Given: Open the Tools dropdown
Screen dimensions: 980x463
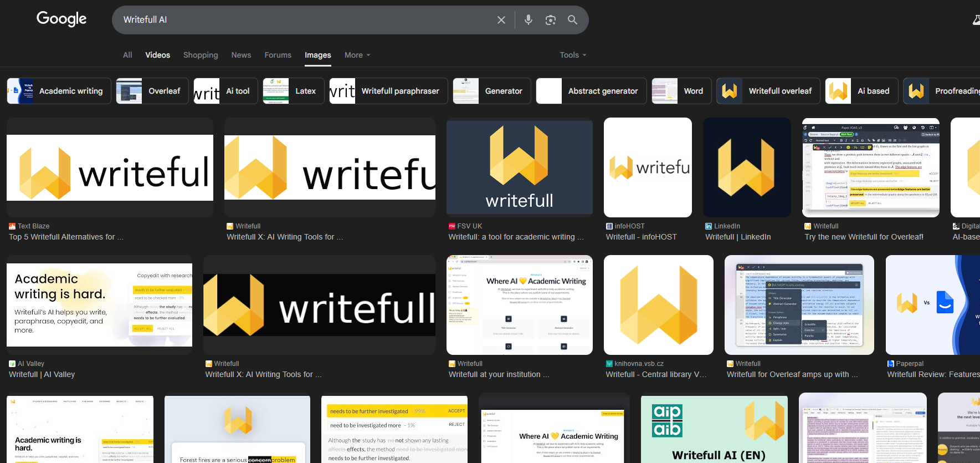Looking at the screenshot, I should tap(573, 55).
